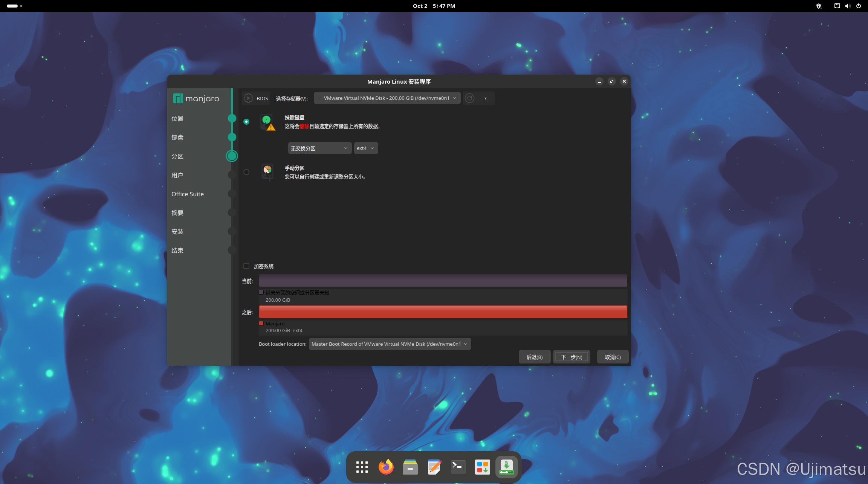The width and height of the screenshot is (868, 484).
Task: Open the files manager dock icon
Action: click(410, 467)
